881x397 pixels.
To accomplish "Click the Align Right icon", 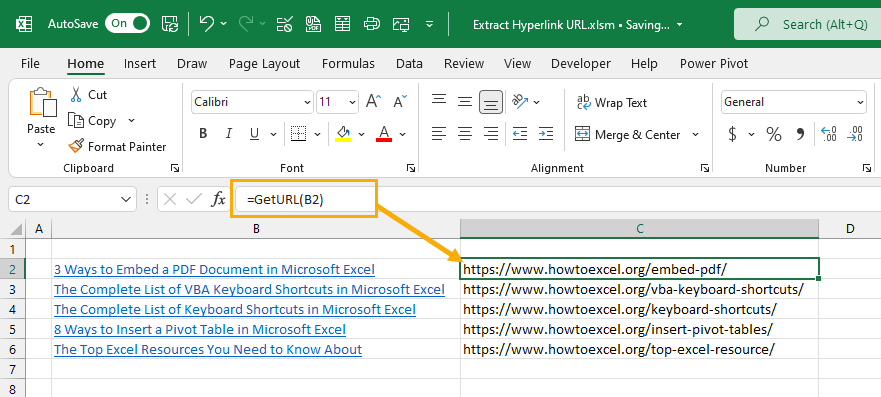I will pyautogui.click(x=491, y=134).
